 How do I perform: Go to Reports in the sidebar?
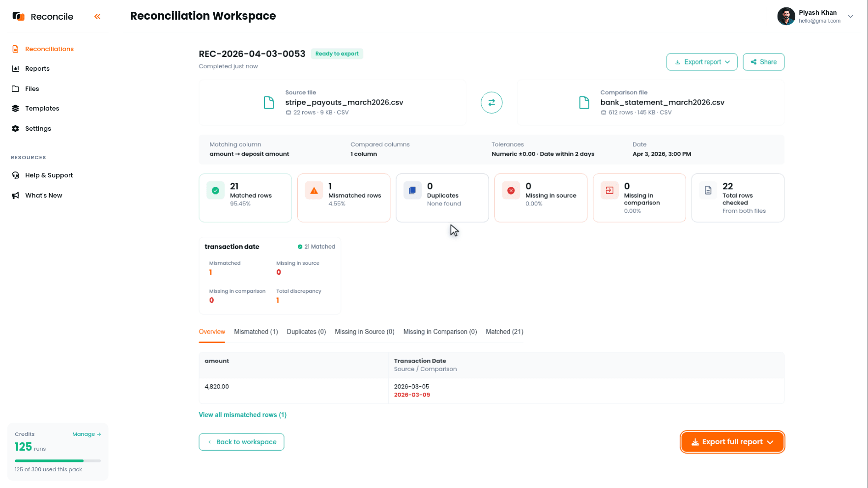click(37, 69)
